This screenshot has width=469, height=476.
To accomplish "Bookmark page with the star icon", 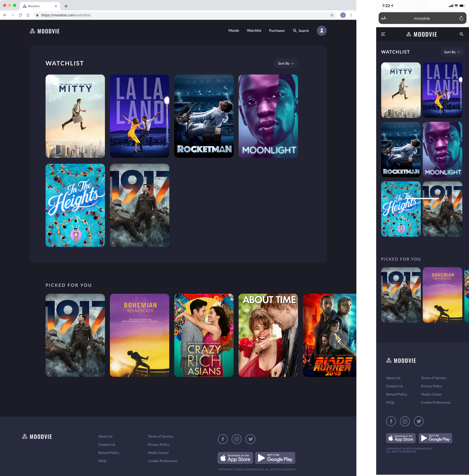I will pos(332,15).
